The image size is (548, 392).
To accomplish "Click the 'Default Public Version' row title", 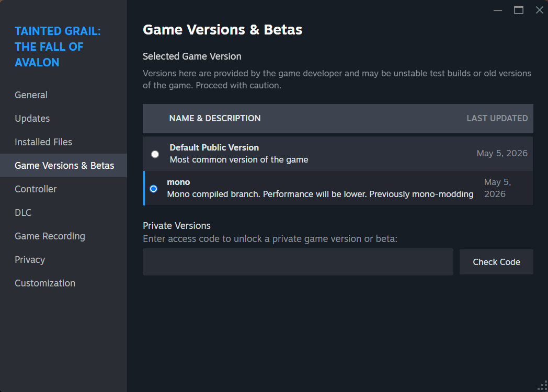I will pyautogui.click(x=214, y=147).
